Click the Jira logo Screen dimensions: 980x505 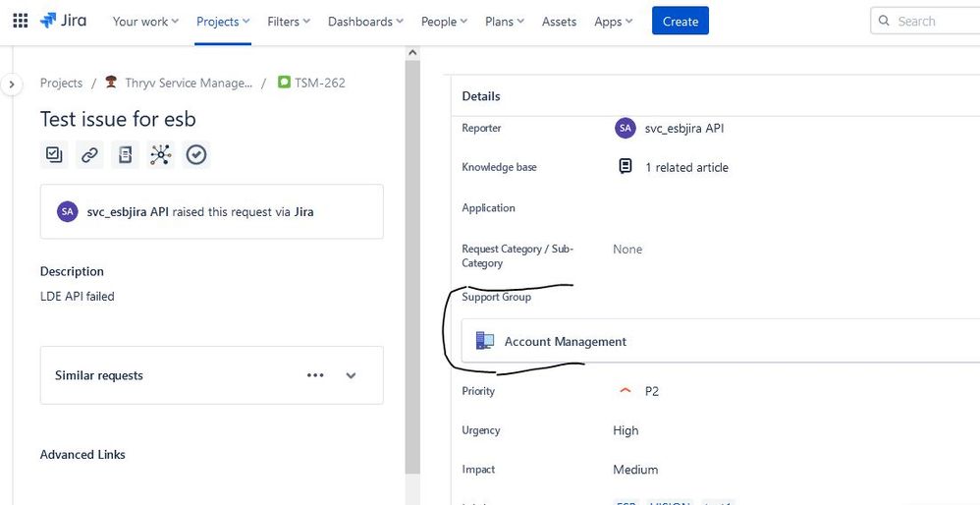63,21
